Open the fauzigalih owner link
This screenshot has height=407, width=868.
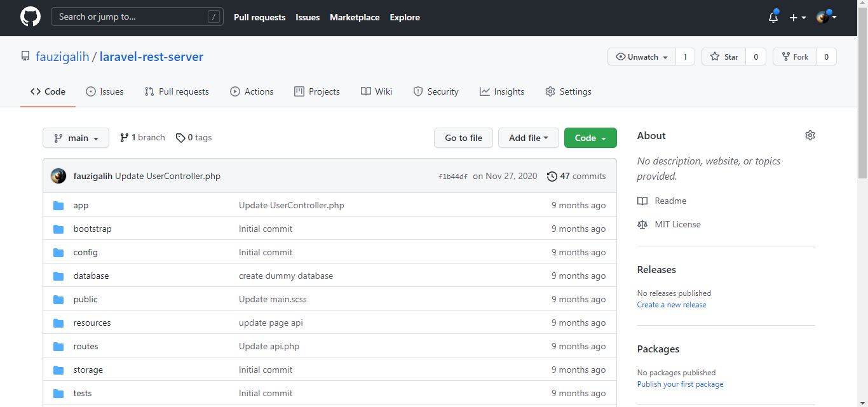(62, 57)
